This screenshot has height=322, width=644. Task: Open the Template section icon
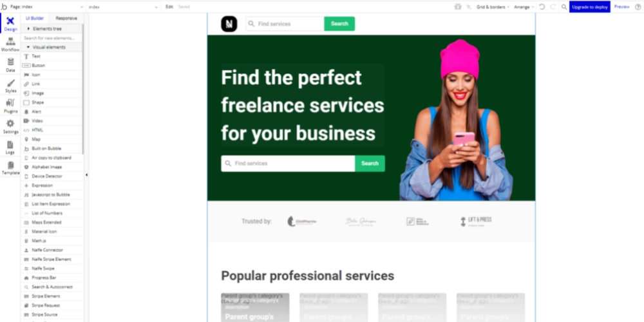click(10, 167)
